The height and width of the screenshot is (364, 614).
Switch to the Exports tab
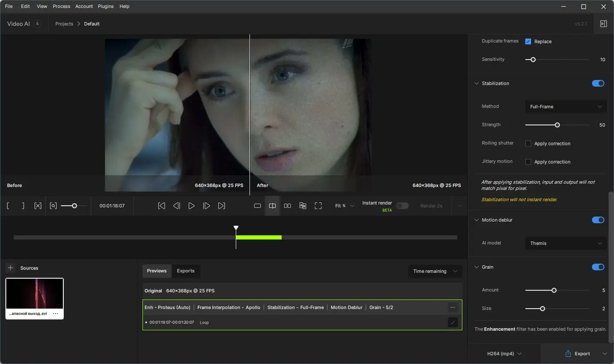point(185,271)
